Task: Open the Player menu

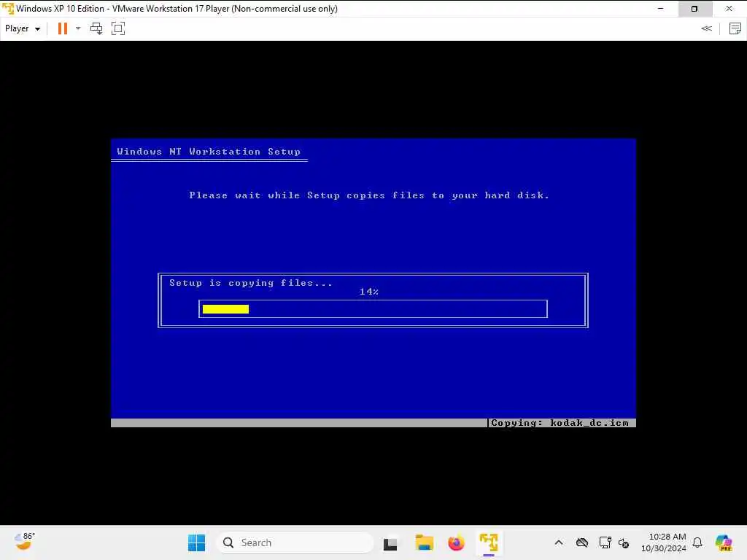Action: click(x=23, y=28)
